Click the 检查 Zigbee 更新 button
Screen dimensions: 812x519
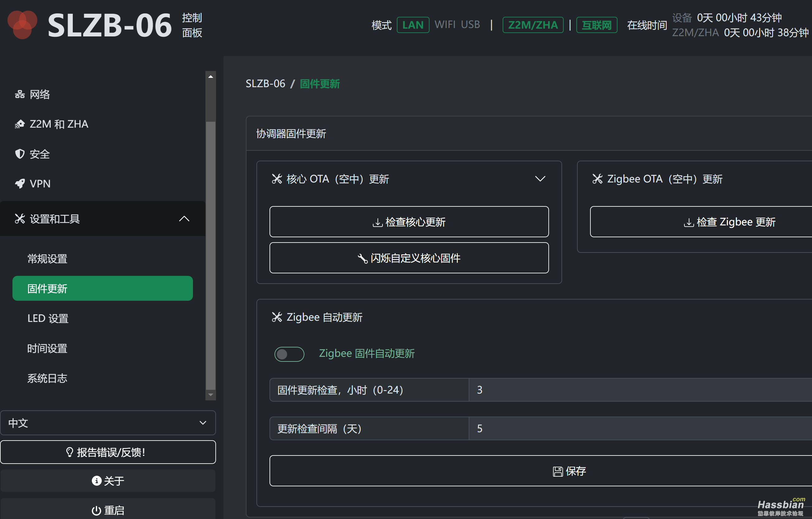click(701, 222)
